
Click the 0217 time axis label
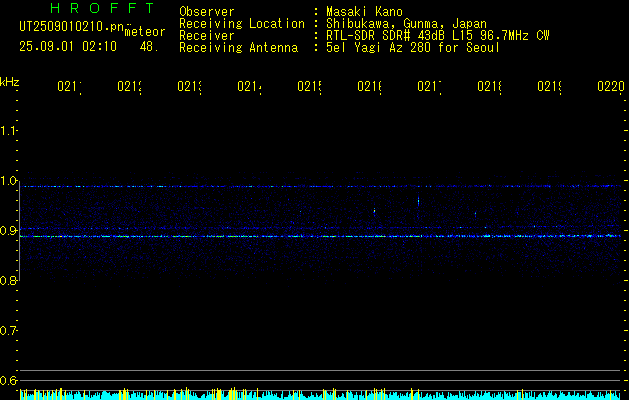(430, 86)
